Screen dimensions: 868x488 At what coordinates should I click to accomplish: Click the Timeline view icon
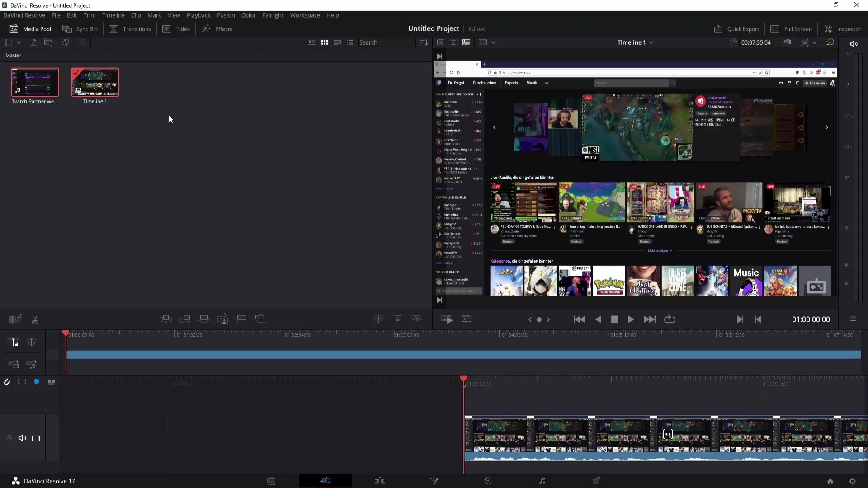click(466, 42)
